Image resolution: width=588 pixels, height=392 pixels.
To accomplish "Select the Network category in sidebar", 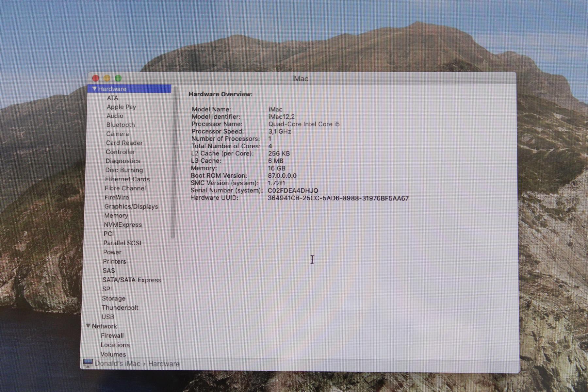I will coord(105,326).
